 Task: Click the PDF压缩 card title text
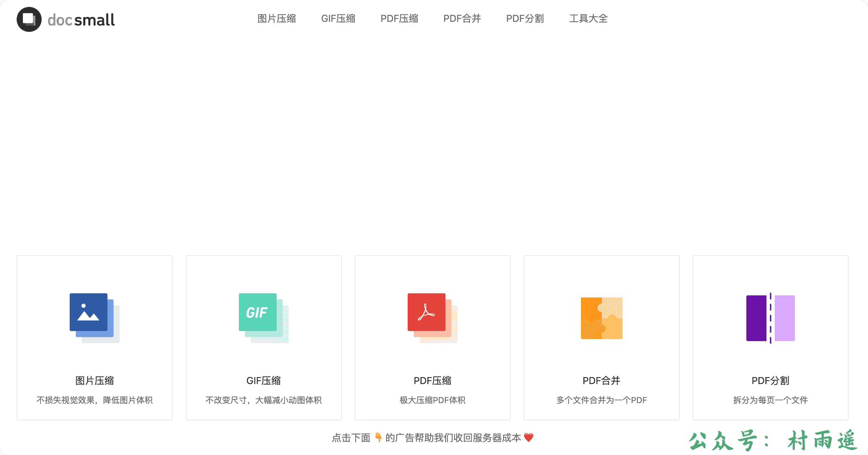coord(432,381)
